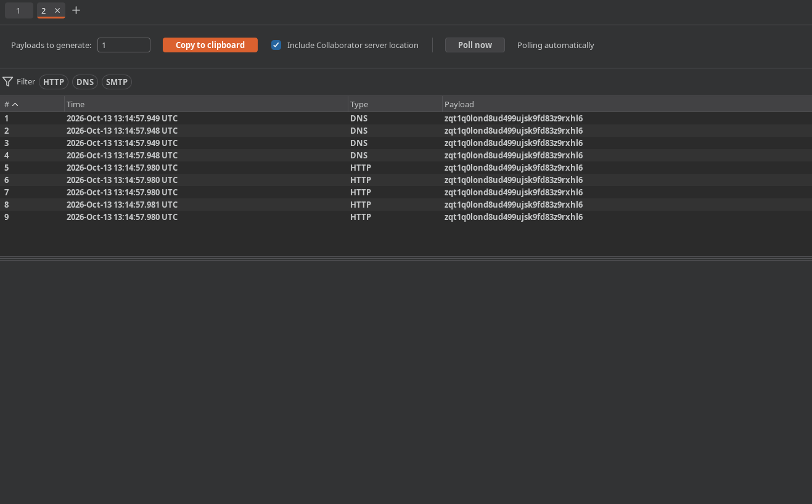812x504 pixels.
Task: Select tab 2
Action: coord(44,10)
